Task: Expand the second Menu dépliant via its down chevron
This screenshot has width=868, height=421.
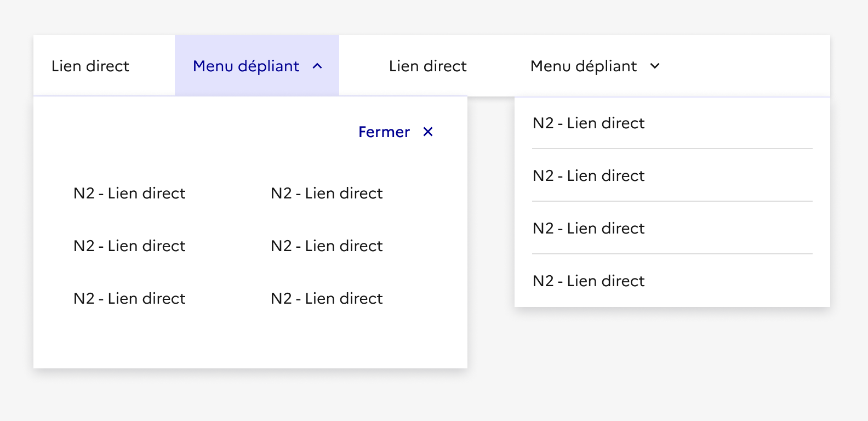Action: coord(655,66)
